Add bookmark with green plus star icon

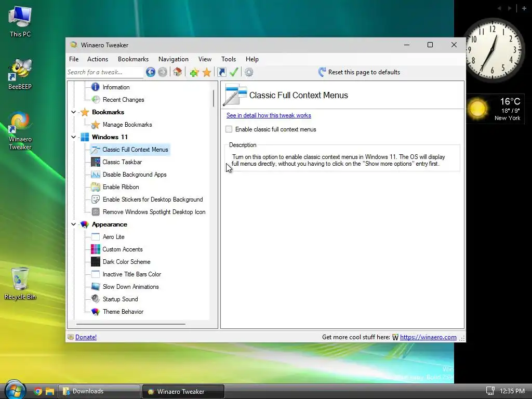[194, 72]
